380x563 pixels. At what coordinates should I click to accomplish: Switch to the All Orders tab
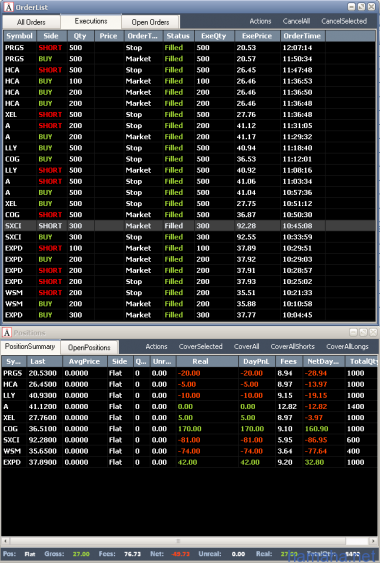pos(31,22)
